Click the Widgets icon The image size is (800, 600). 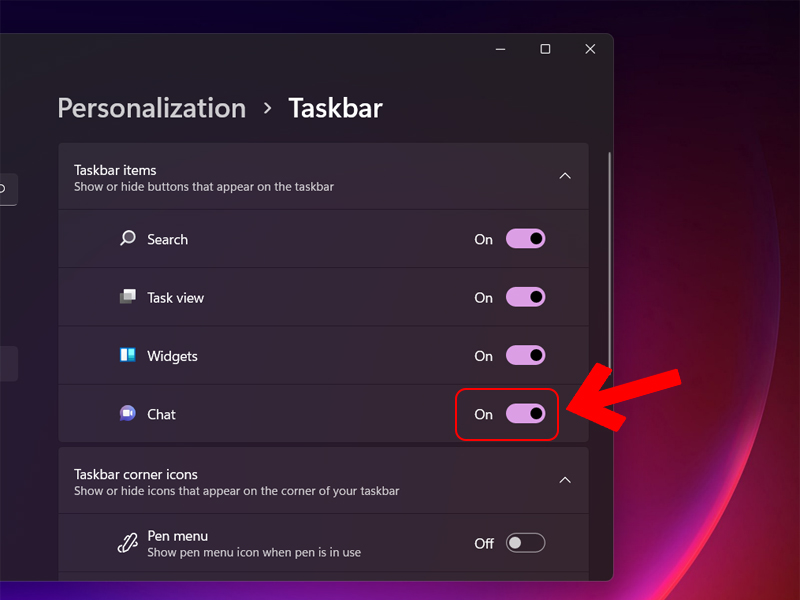coord(128,355)
